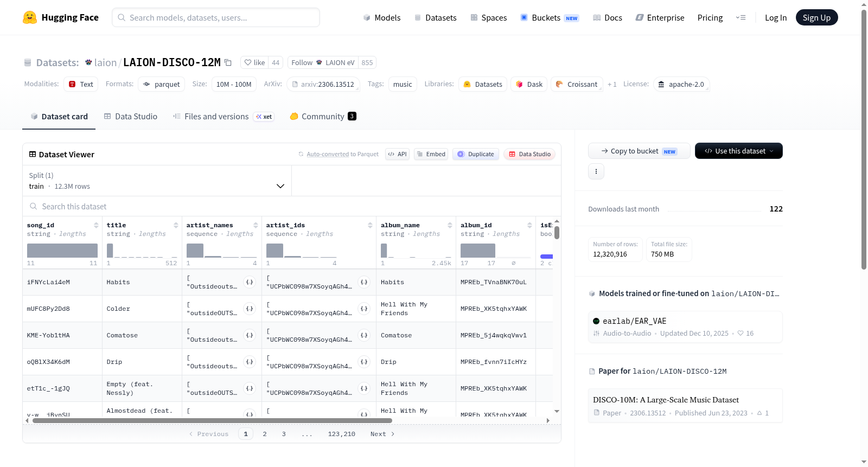Open Buckets in top navigation

550,17
